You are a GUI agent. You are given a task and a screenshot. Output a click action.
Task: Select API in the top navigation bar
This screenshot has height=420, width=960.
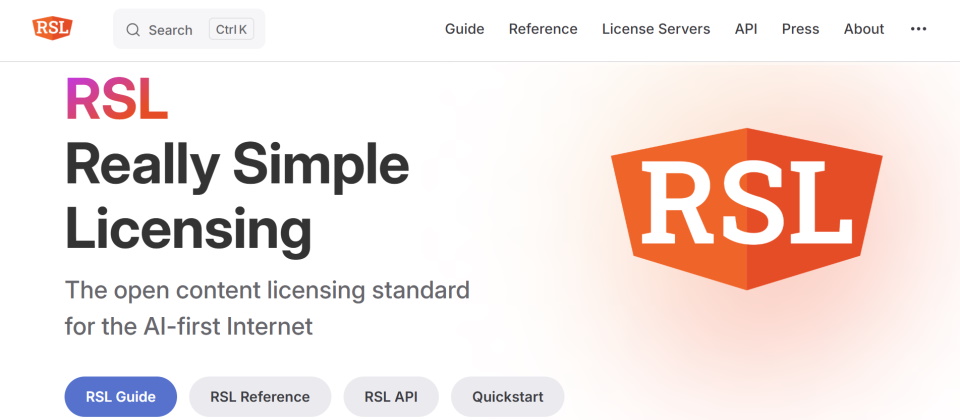746,29
